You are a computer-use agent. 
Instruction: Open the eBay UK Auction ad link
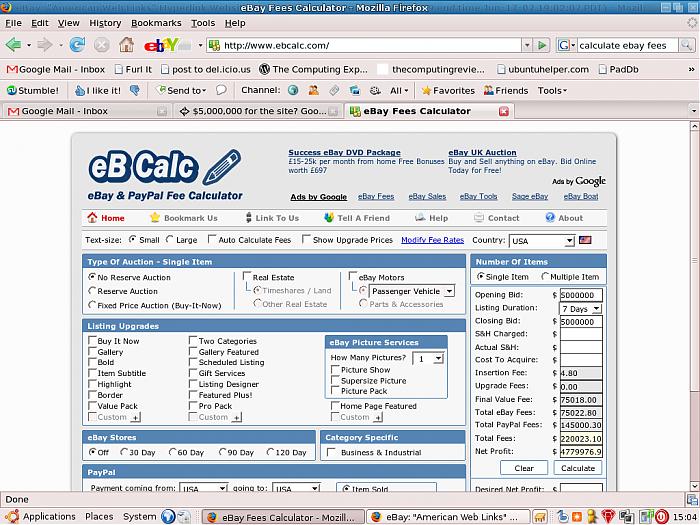point(482,152)
